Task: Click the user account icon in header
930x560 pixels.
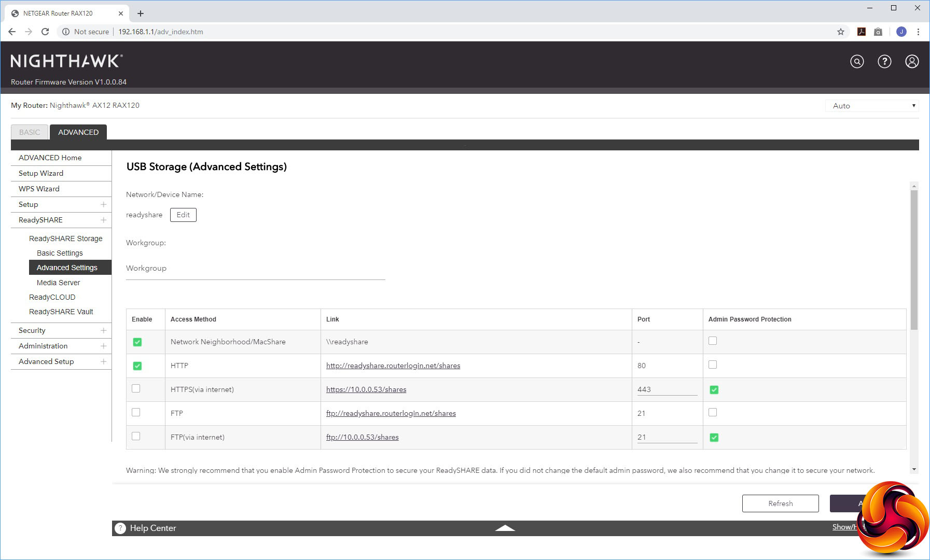Action: 912,62
